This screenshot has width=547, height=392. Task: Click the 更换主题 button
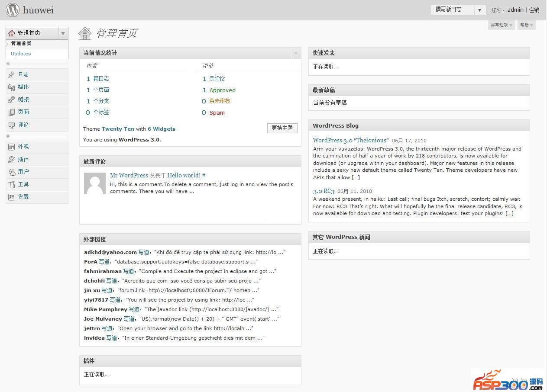tap(282, 128)
